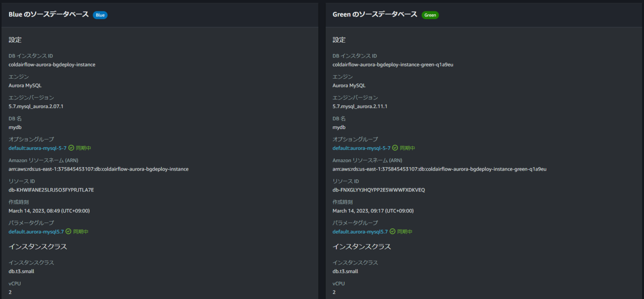Select the Green deployment badge
This screenshot has height=299, width=644.
[x=430, y=15]
